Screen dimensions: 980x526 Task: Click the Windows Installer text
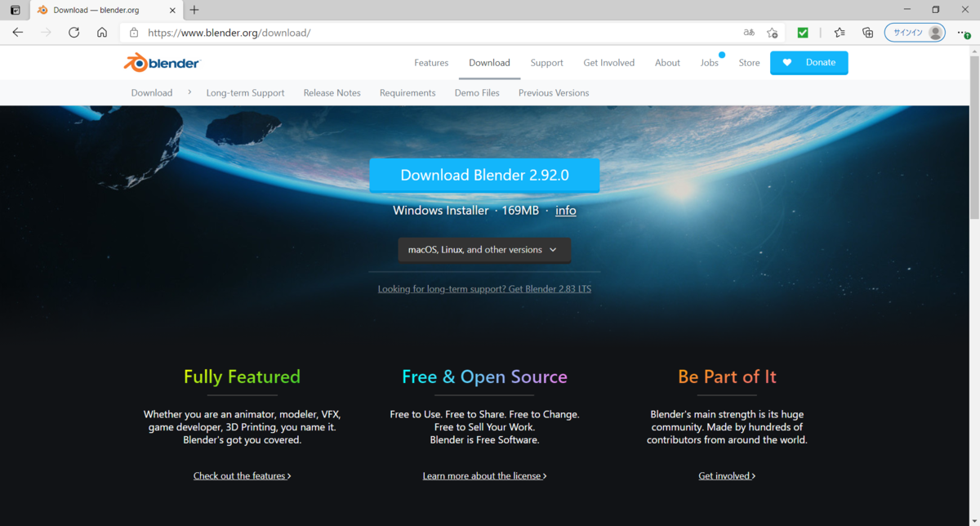441,211
